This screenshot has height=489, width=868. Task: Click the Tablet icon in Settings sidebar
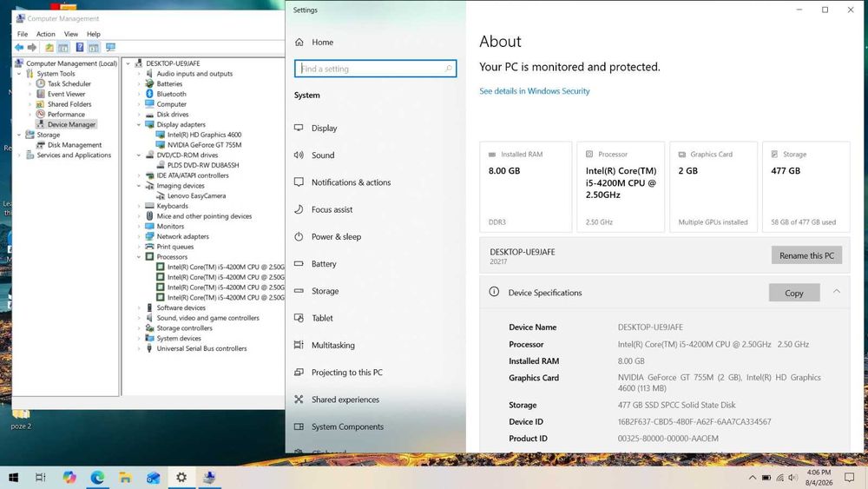299,318
